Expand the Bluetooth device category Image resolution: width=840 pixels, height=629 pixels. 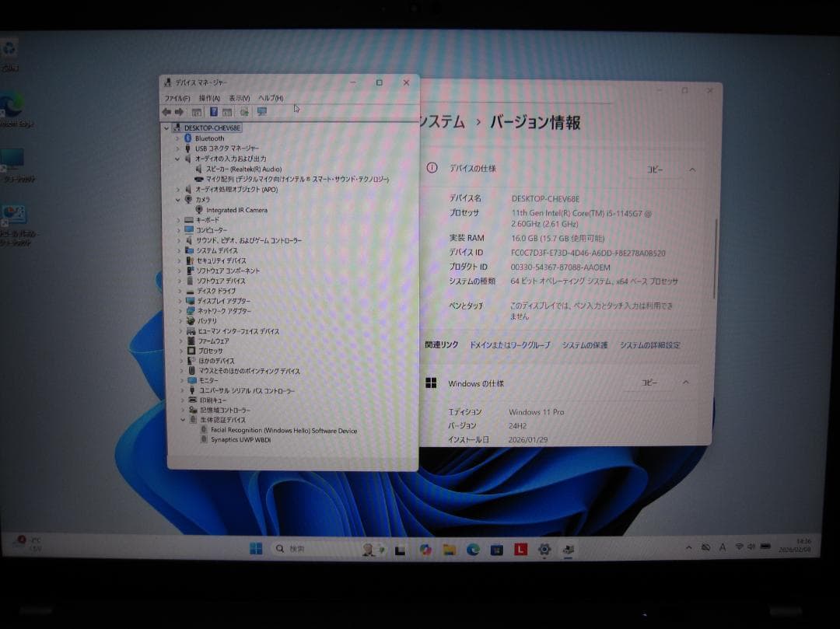pyautogui.click(x=177, y=138)
